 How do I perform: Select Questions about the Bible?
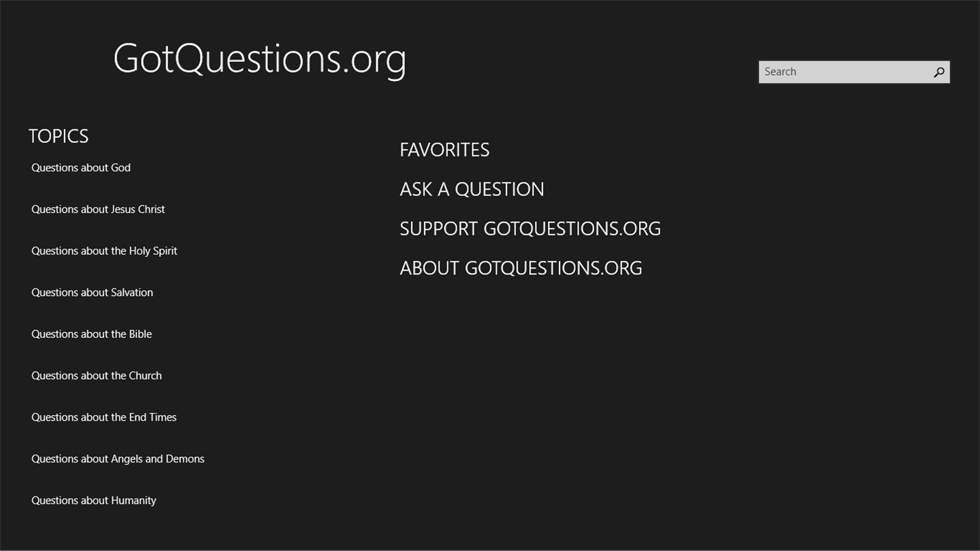pos(91,334)
